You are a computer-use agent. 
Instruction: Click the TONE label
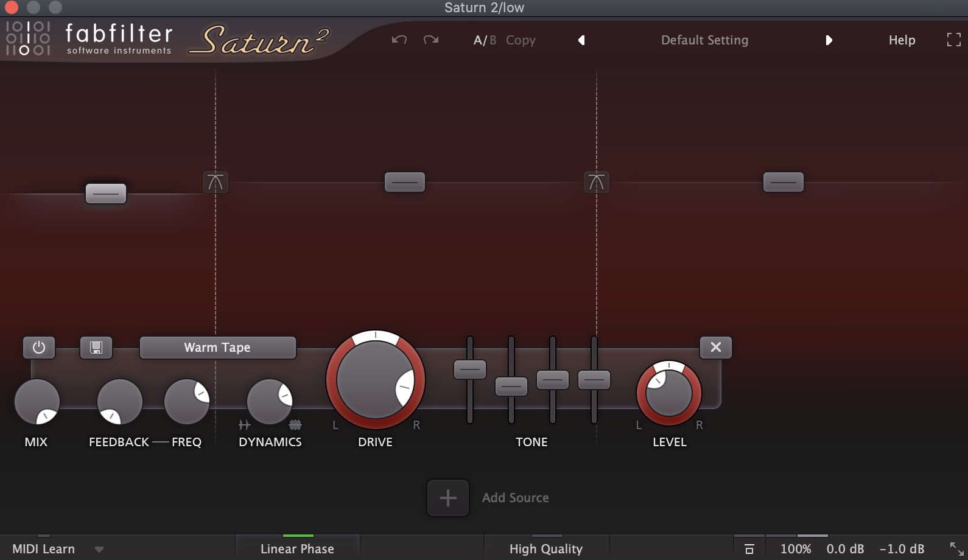click(531, 442)
